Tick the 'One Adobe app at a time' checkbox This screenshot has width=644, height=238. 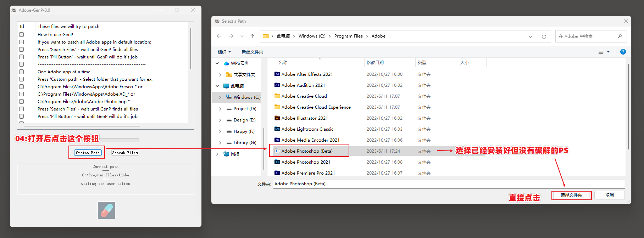(x=22, y=72)
